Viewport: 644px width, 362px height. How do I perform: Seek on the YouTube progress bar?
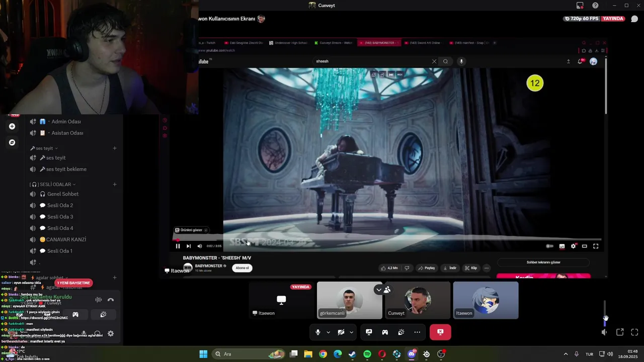tap(387, 240)
